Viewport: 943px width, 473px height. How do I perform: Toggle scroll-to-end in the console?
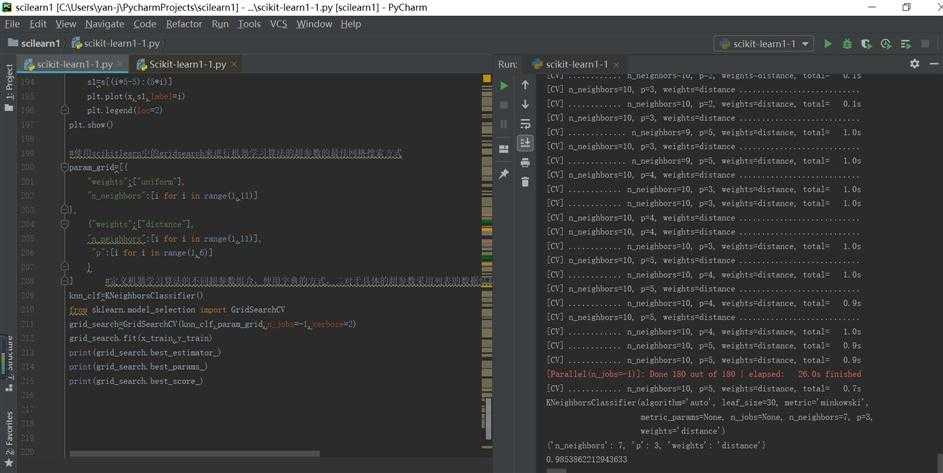pyautogui.click(x=525, y=143)
